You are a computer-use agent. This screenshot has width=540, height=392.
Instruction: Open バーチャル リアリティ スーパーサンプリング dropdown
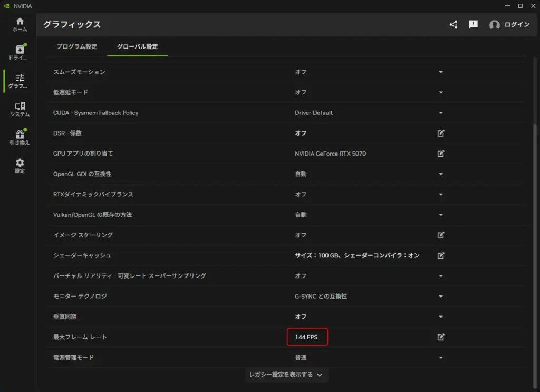tap(441, 276)
